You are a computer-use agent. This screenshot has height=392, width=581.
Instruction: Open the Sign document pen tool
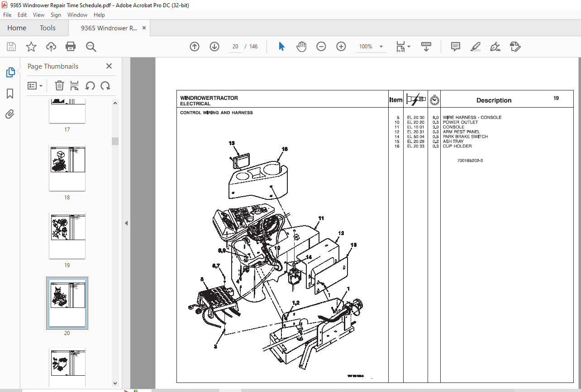pyautogui.click(x=495, y=47)
